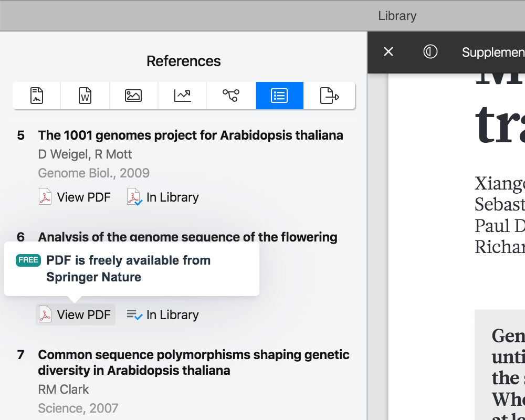Show the metrics trend chart tab
Screen dimensions: 525x420
pyautogui.click(x=182, y=96)
